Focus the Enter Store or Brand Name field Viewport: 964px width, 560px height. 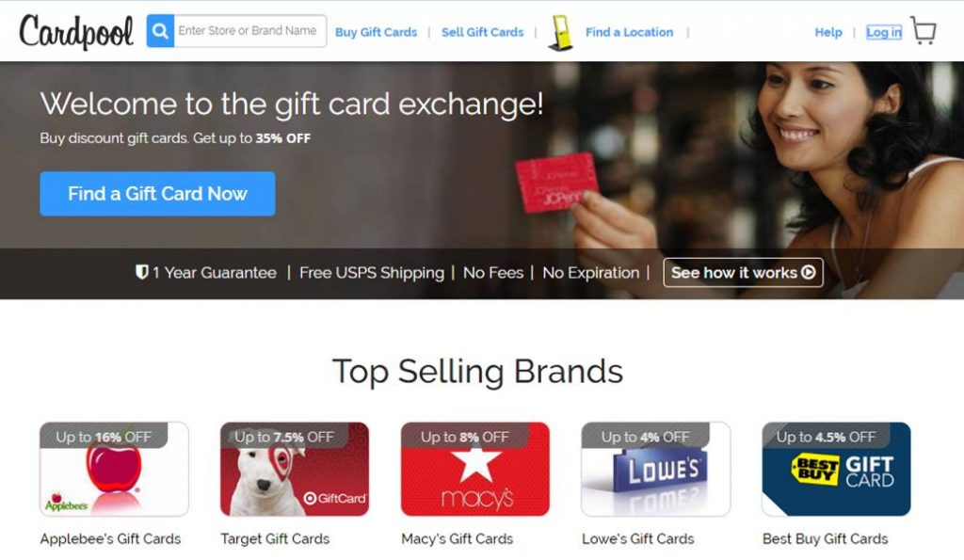click(x=249, y=31)
